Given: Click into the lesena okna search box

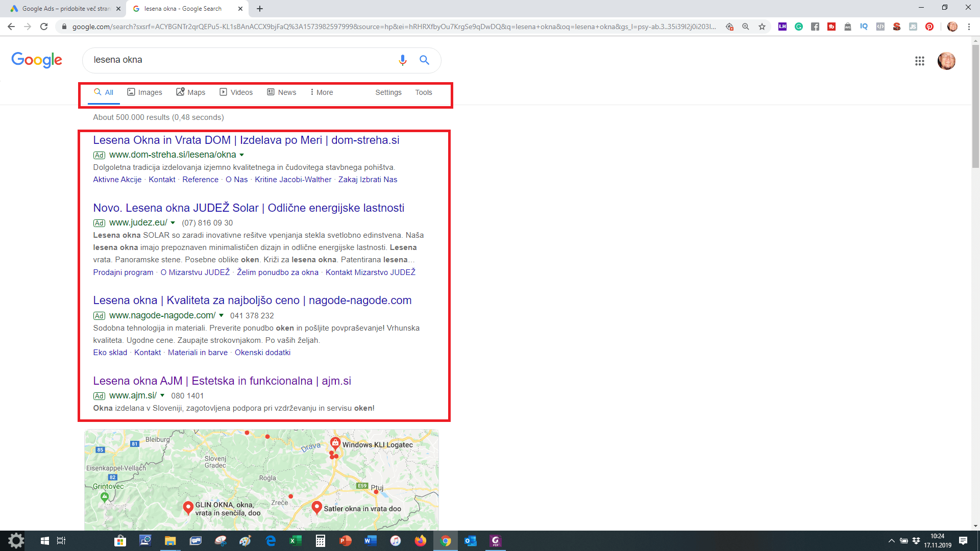Looking at the screenshot, I should (240, 60).
